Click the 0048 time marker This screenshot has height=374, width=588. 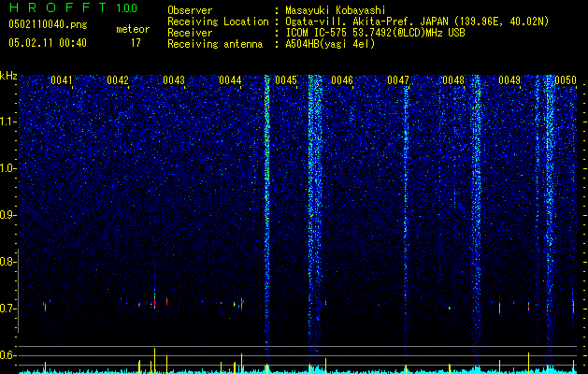[453, 80]
